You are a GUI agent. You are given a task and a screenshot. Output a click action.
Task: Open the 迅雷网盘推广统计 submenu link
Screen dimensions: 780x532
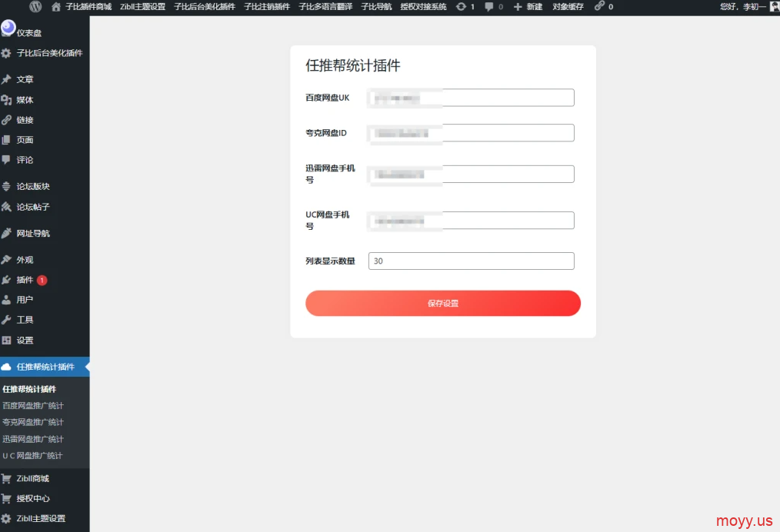coord(33,439)
